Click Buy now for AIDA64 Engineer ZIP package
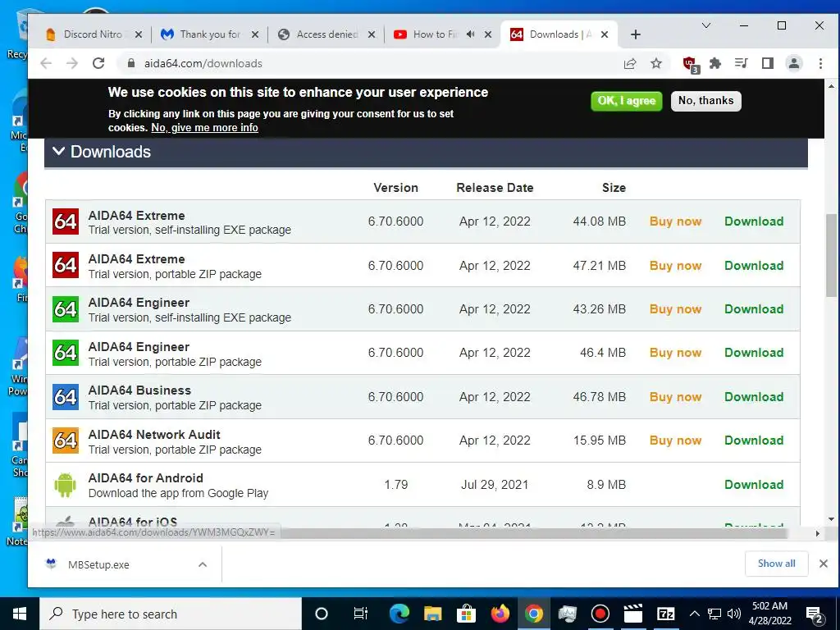 [x=676, y=353]
